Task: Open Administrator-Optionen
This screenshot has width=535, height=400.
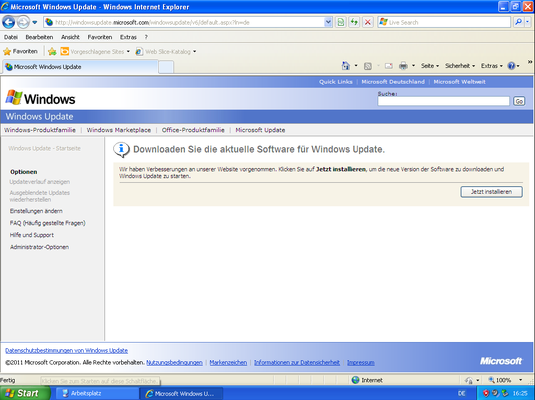Action: coord(39,247)
